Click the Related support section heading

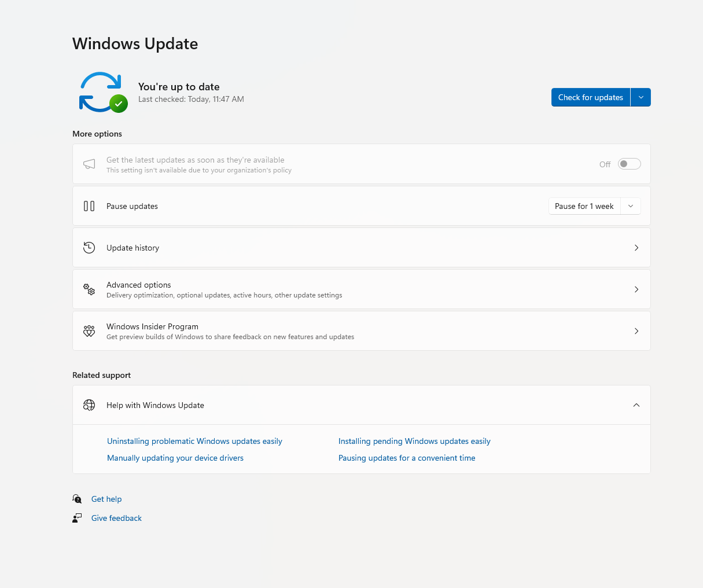101,375
